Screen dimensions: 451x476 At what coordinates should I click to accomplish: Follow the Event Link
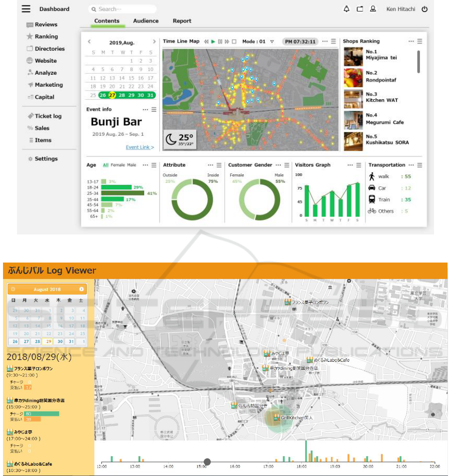140,147
